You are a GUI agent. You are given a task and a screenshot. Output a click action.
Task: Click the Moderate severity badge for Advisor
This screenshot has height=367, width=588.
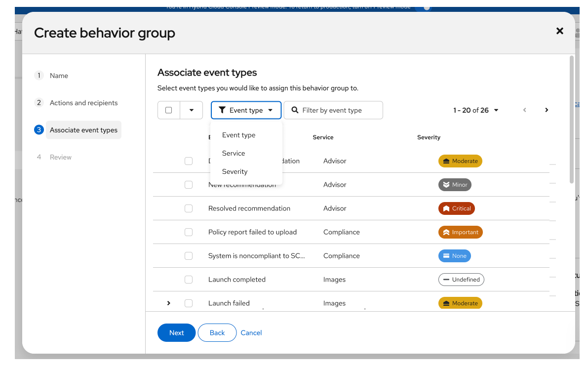click(460, 161)
